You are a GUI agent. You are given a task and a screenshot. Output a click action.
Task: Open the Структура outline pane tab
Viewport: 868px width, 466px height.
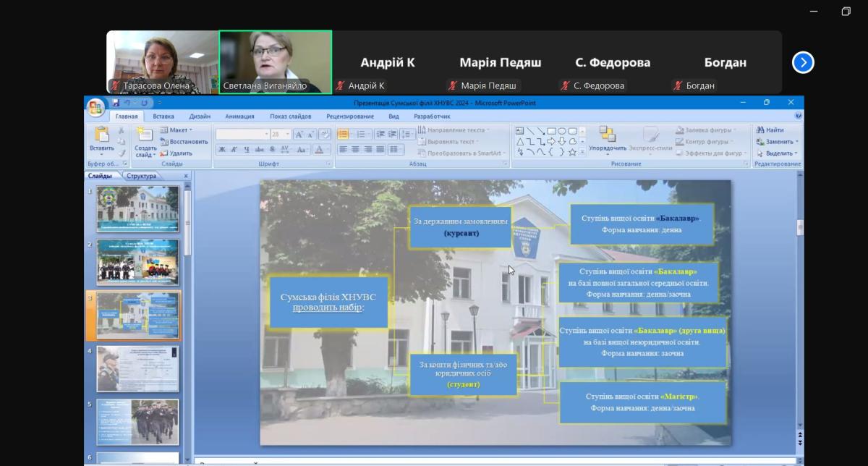(142, 176)
